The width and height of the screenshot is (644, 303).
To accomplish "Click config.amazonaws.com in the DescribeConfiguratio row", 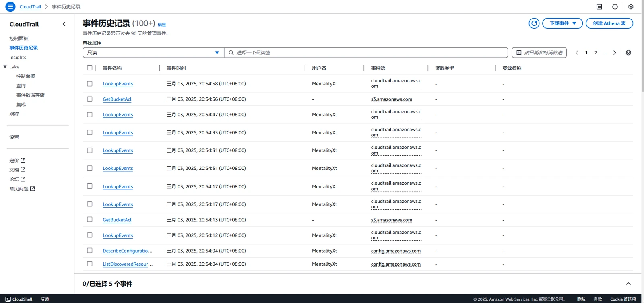I will coord(396,251).
